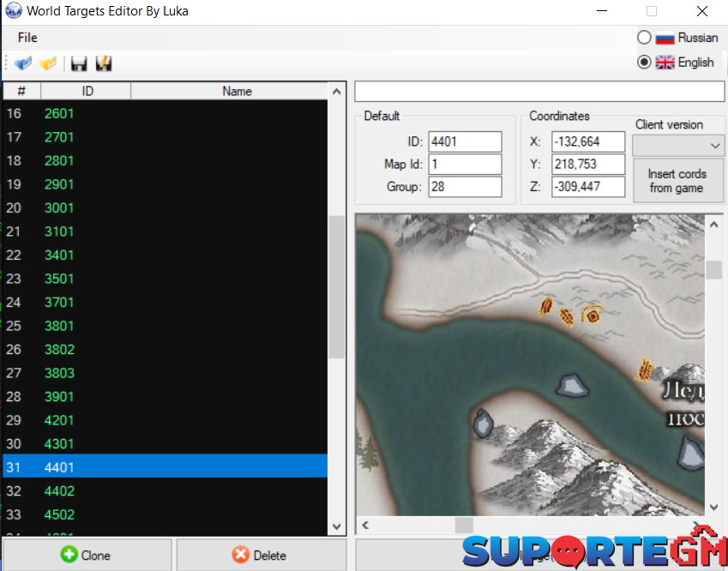728x571 pixels.
Task: Click the Name column header
Action: pos(229,91)
